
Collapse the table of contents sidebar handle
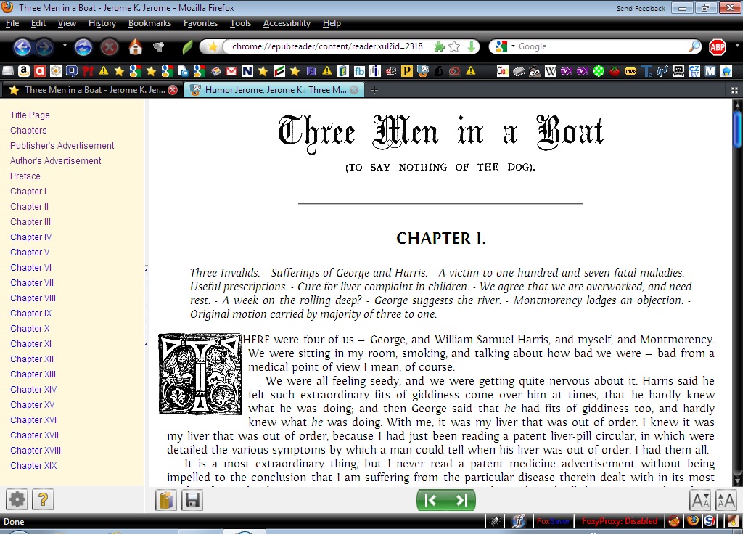[146, 308]
